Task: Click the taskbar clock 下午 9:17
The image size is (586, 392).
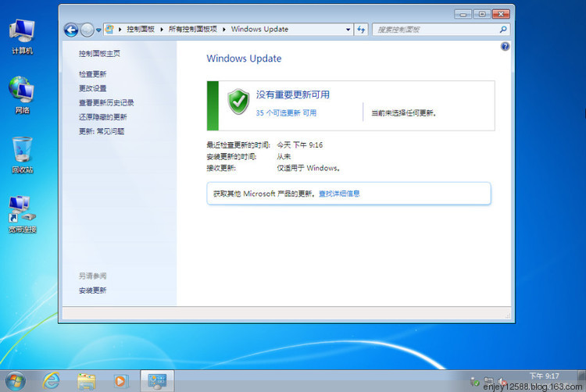Action: tap(544, 376)
